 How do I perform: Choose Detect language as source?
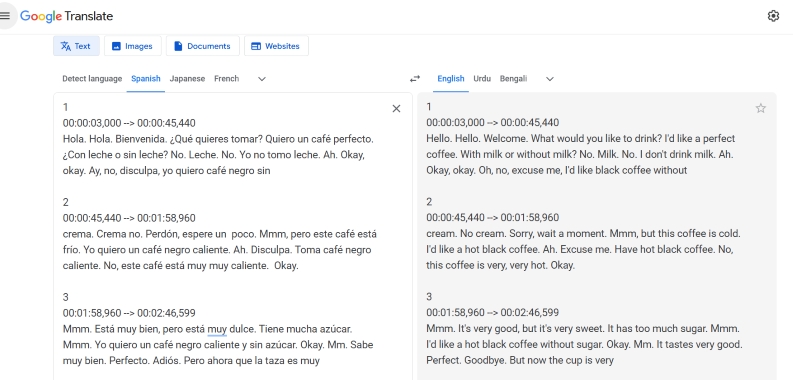pyautogui.click(x=92, y=78)
